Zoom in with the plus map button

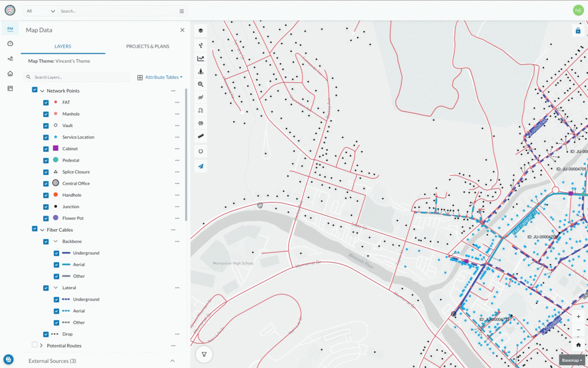click(x=578, y=317)
